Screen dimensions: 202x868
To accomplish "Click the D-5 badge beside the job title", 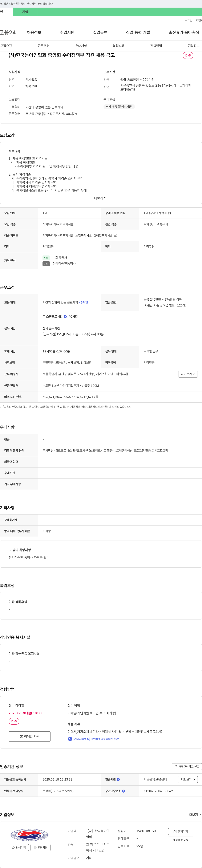I will [188, 55].
